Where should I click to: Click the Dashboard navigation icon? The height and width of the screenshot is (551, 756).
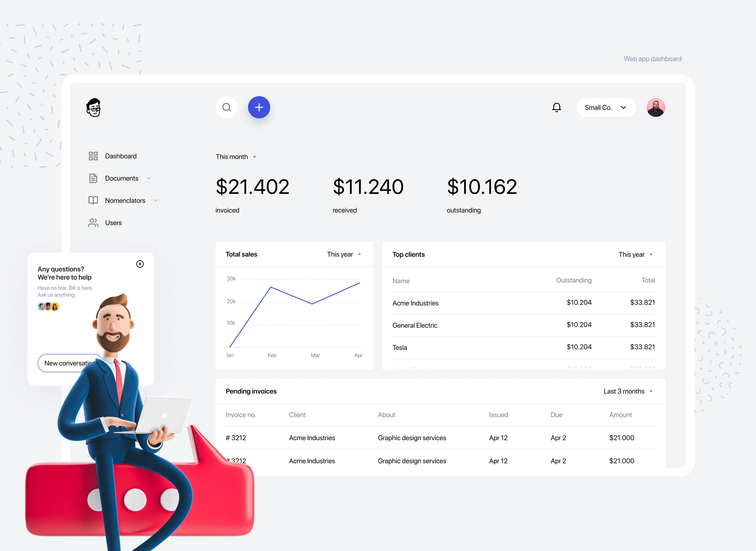(x=93, y=156)
